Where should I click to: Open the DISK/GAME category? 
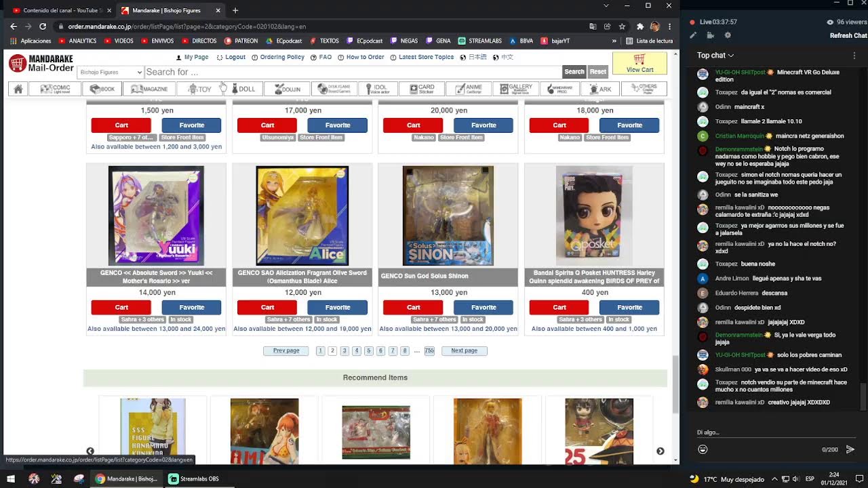(334, 89)
